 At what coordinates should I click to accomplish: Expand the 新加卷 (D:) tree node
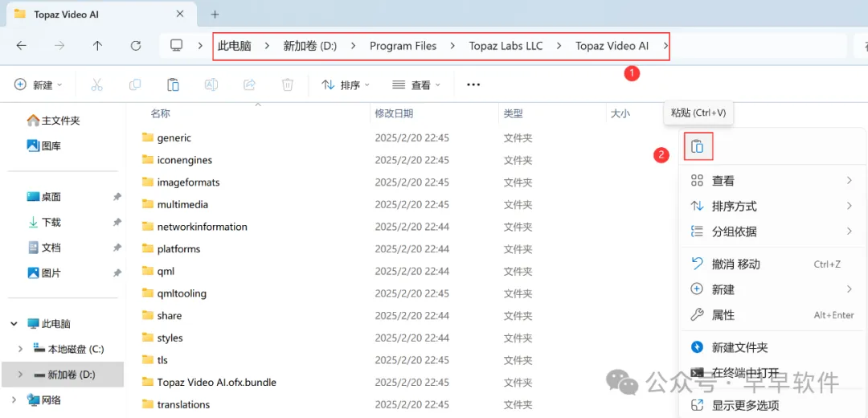click(20, 375)
